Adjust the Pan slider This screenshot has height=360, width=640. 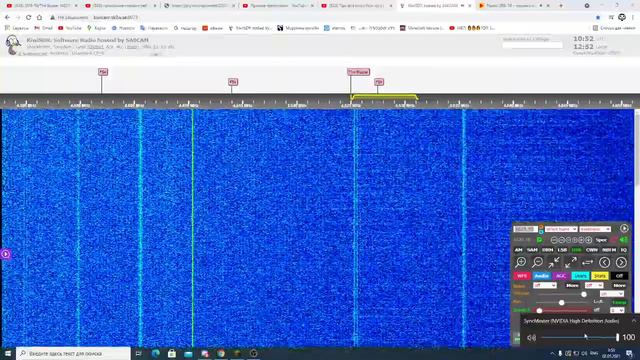click(562, 302)
